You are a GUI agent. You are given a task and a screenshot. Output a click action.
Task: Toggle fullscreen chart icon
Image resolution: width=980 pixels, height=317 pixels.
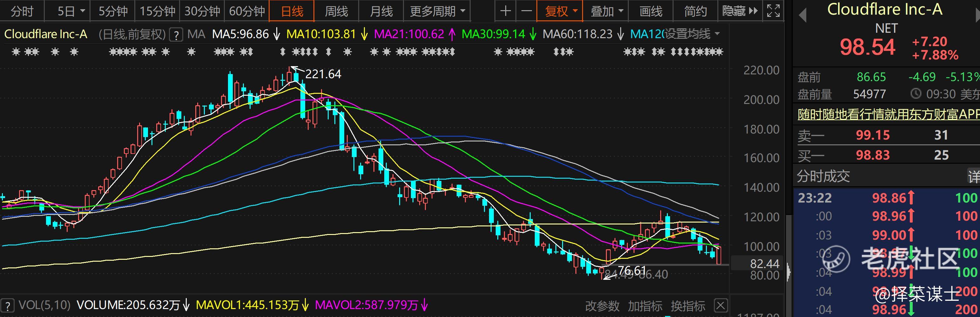tap(773, 11)
